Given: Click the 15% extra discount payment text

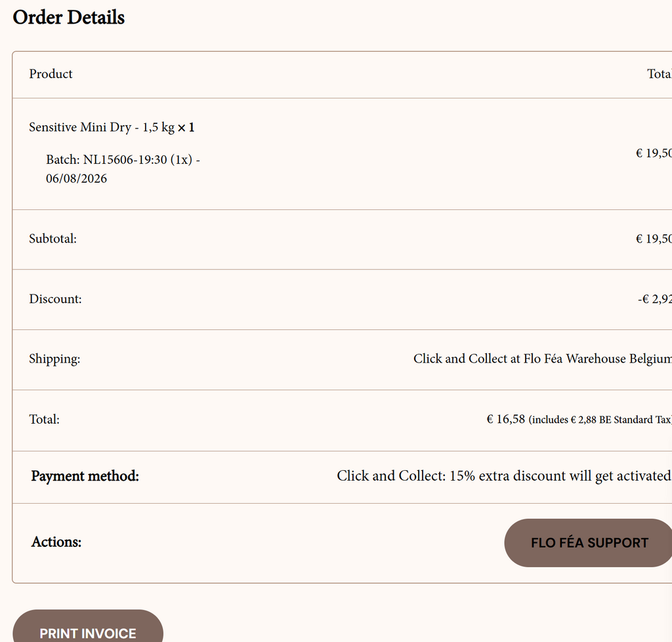Looking at the screenshot, I should coord(503,476).
